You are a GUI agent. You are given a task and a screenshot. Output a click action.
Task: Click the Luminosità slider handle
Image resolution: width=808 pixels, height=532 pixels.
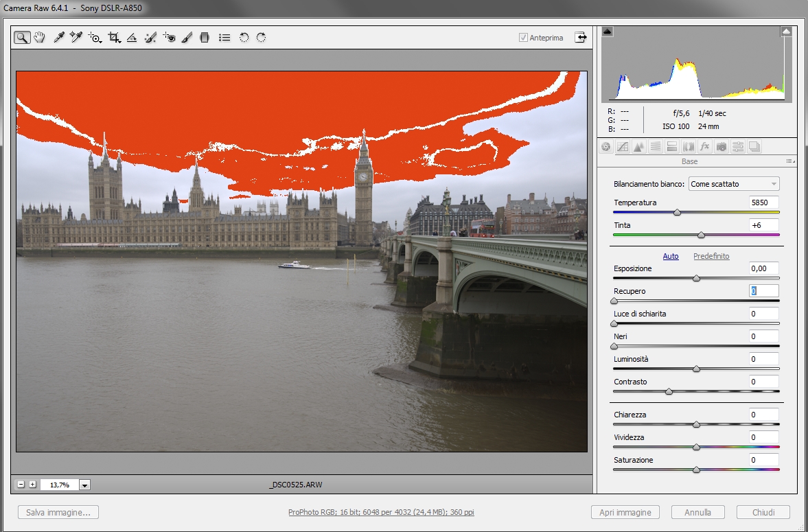coord(696,369)
